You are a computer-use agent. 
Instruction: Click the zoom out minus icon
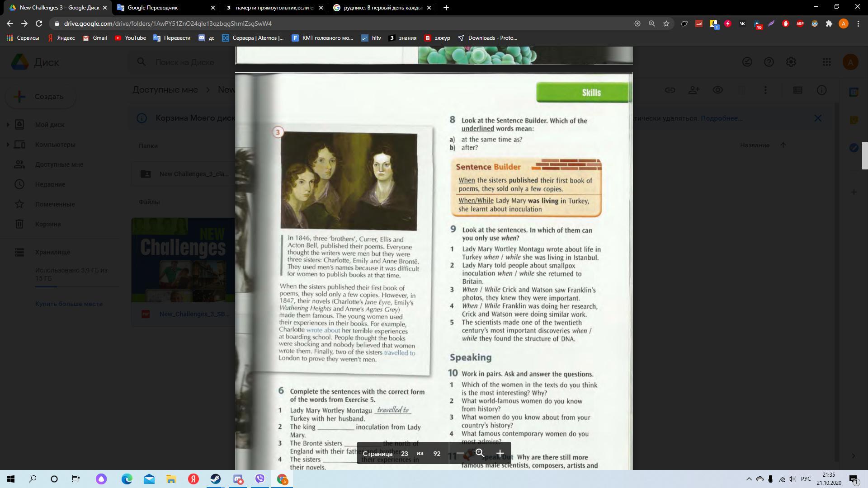460,453
